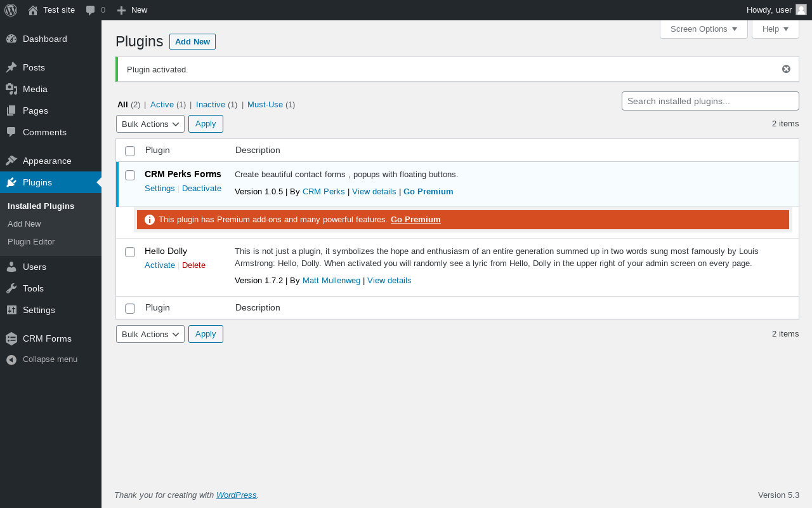Click the Users person icon
Viewport: 812px width, 508px height.
pos(11,267)
